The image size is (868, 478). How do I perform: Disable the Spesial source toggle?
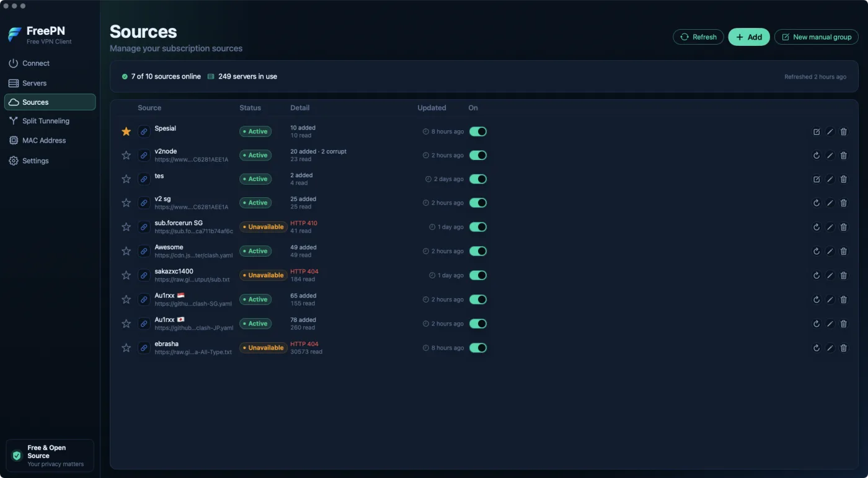tap(478, 131)
